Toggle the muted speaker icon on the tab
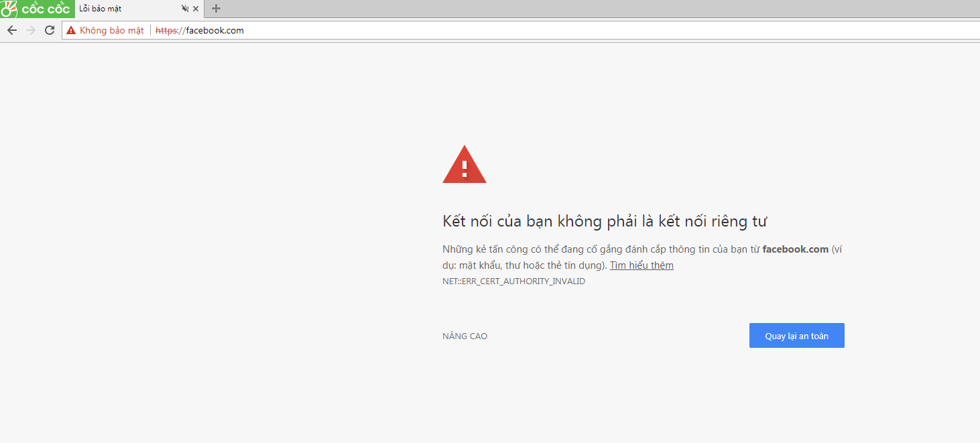Screen dimensions: 980x443 point(185,9)
